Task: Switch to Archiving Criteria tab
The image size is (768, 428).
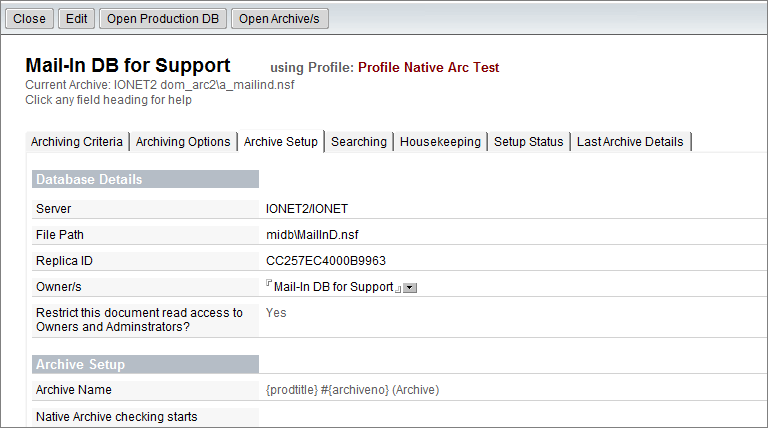Action: [77, 142]
